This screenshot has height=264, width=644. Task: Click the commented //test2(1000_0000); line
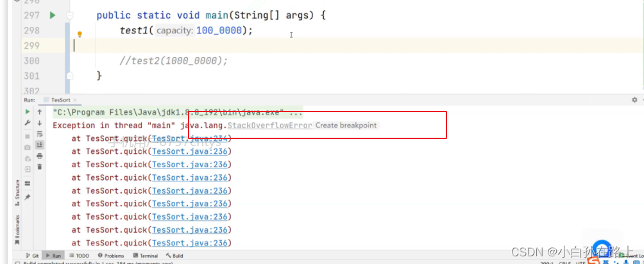click(x=173, y=61)
